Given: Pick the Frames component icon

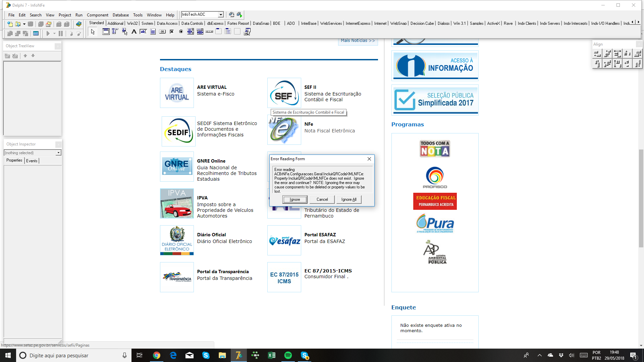Looking at the screenshot, I should click(106, 32).
